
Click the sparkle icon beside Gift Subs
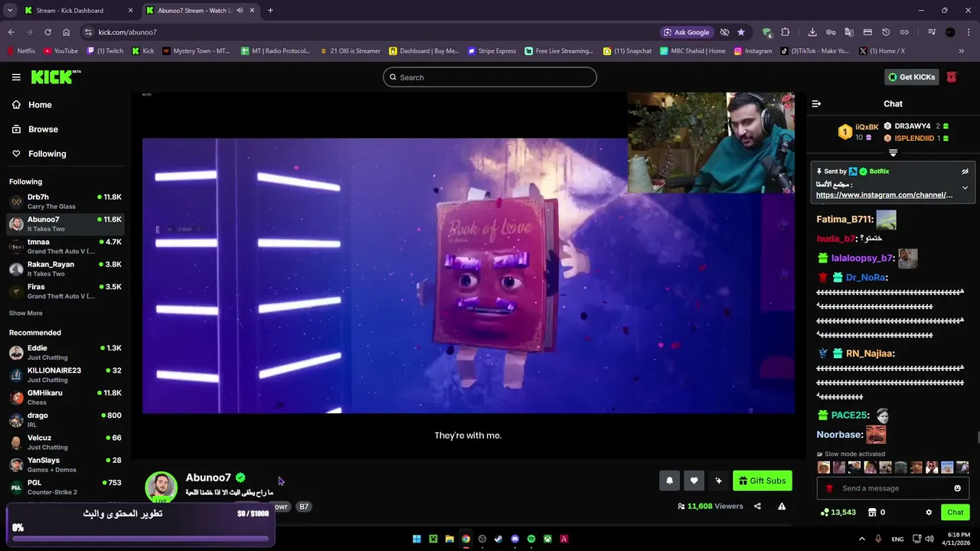718,481
